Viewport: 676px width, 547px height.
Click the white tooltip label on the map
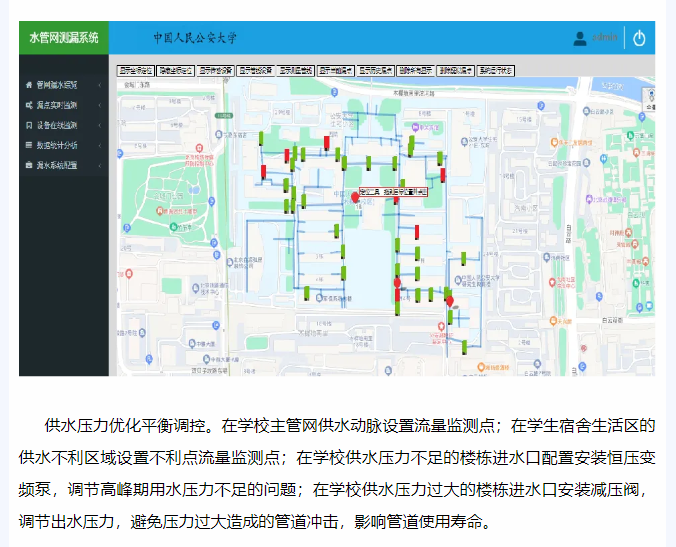click(393, 190)
